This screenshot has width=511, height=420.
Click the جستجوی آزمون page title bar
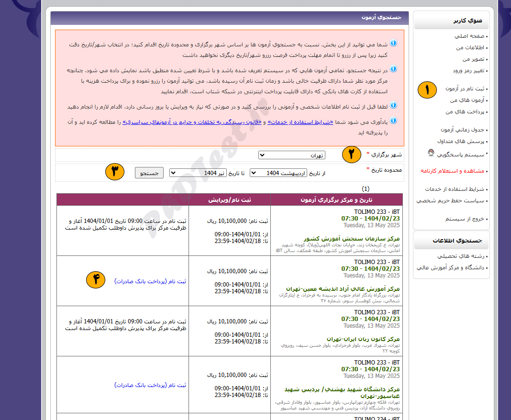230,18
